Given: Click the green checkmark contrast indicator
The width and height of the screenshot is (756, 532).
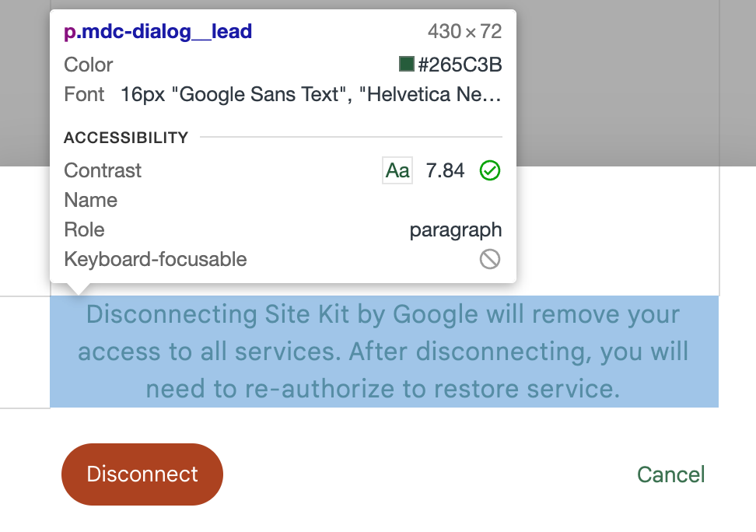Looking at the screenshot, I should coord(490,170).
